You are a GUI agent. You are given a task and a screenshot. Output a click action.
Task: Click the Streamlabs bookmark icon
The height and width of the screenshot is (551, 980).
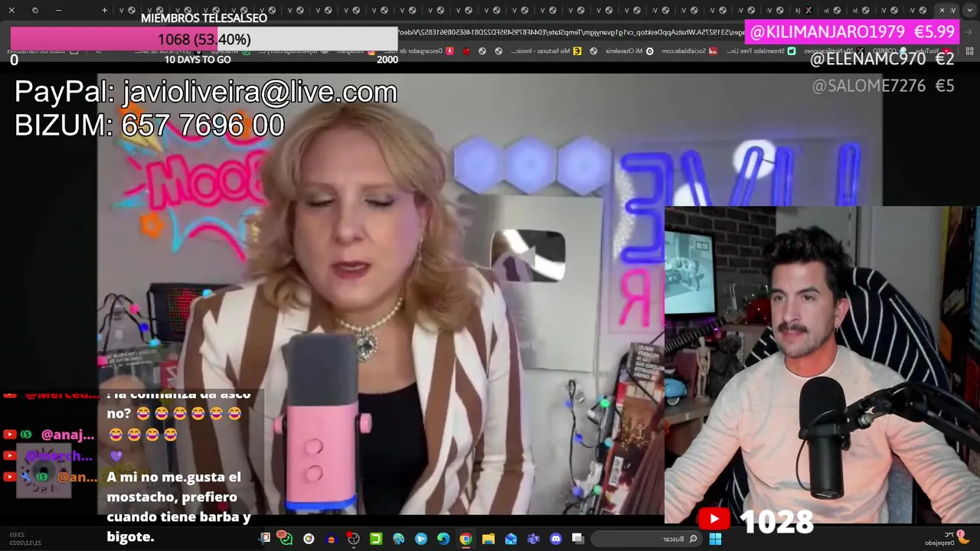click(792, 51)
